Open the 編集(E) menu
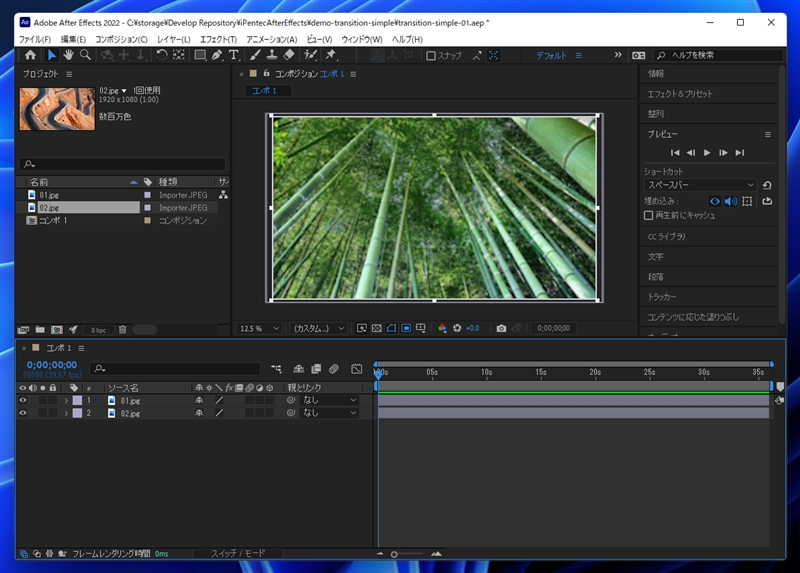 [73, 39]
